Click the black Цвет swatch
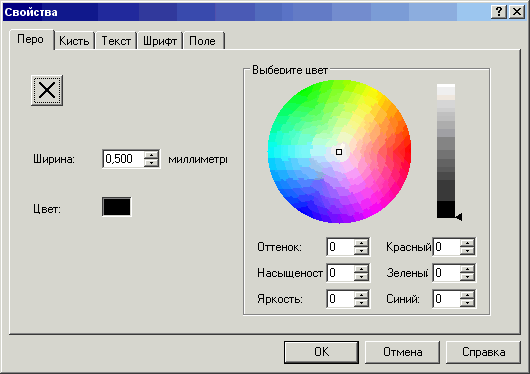 pyautogui.click(x=117, y=207)
